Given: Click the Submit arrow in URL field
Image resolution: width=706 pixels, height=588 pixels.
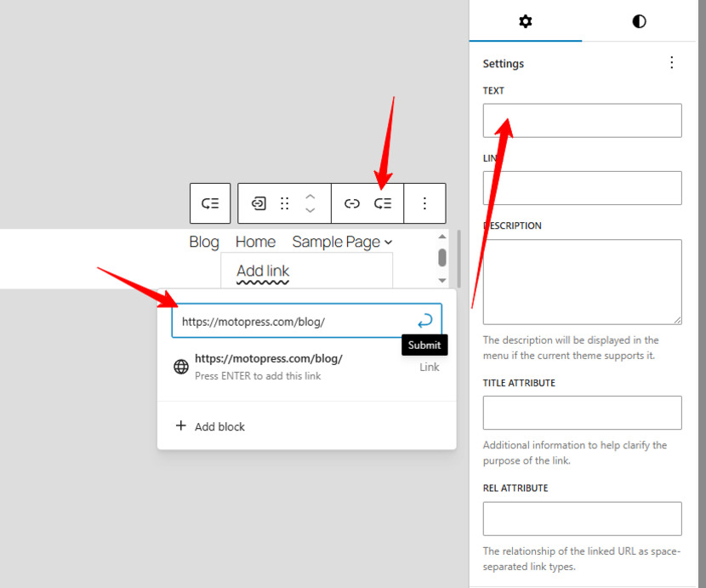Looking at the screenshot, I should [x=424, y=321].
